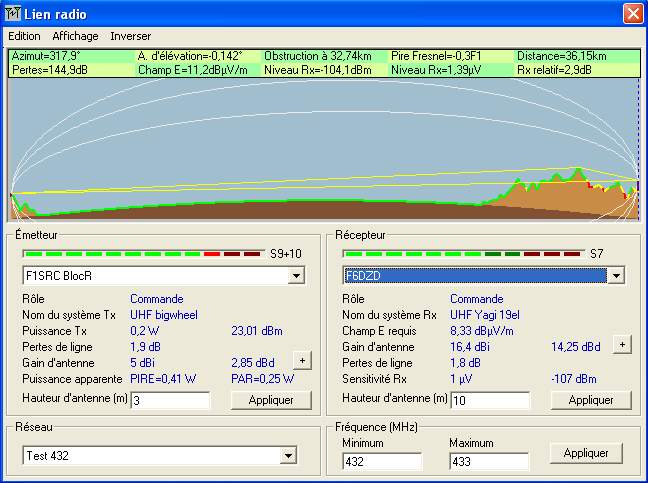This screenshot has width=648, height=483.
Task: Click the Pire Fresnel=-0,3F1 value
Action: (436, 56)
